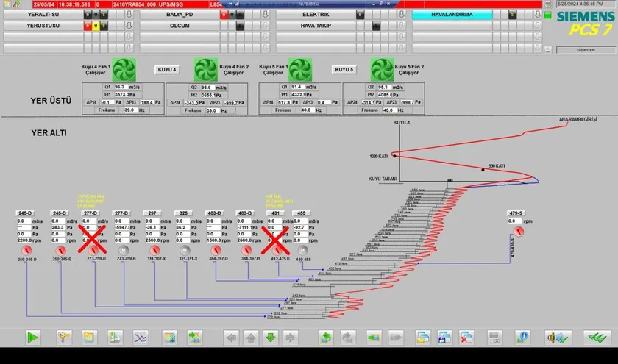Open the HAVALANDIRMA area tab
Viewport: 618px width, 364px height.
click(x=471, y=14)
